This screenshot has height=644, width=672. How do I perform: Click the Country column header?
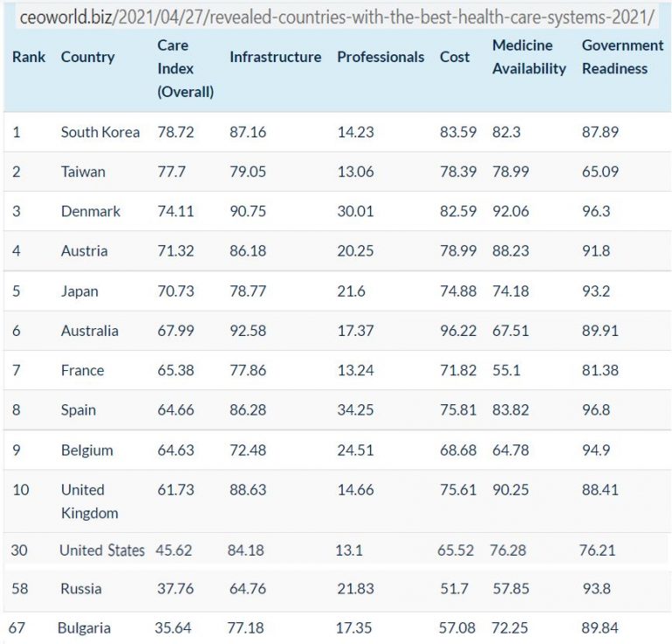[87, 57]
